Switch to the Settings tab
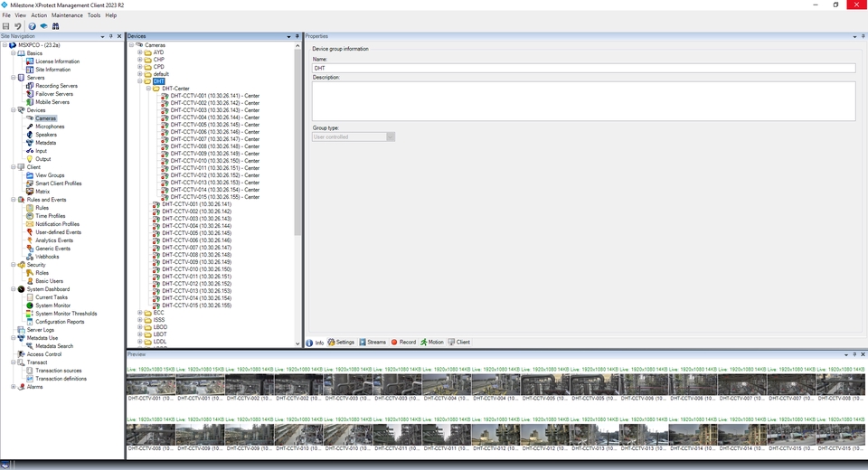The height and width of the screenshot is (470, 868). (x=341, y=343)
